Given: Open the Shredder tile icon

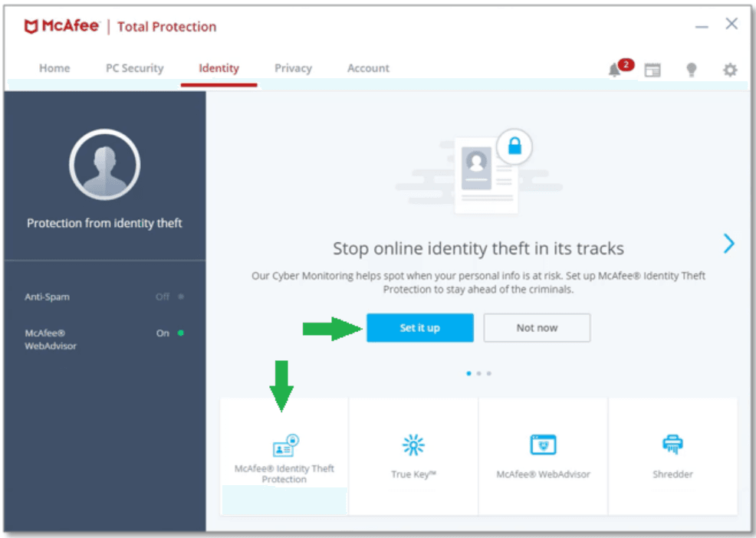Looking at the screenshot, I should click(672, 445).
